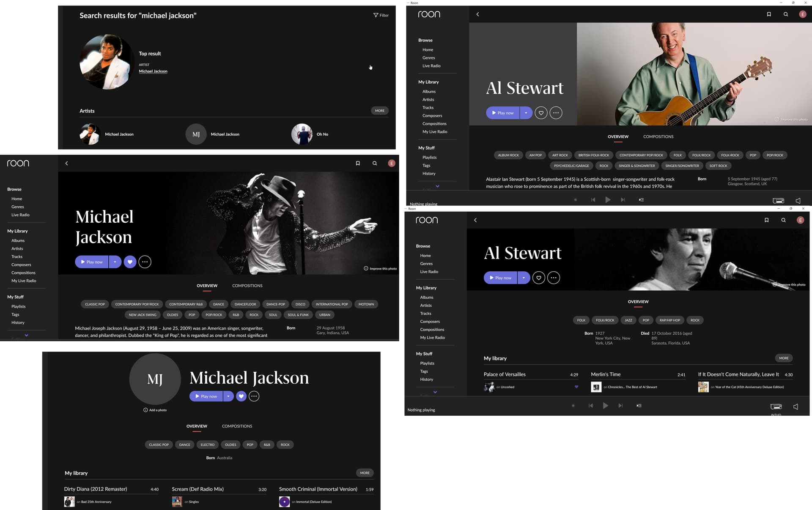
Task: Open the Filter option in search results
Action: (x=381, y=15)
